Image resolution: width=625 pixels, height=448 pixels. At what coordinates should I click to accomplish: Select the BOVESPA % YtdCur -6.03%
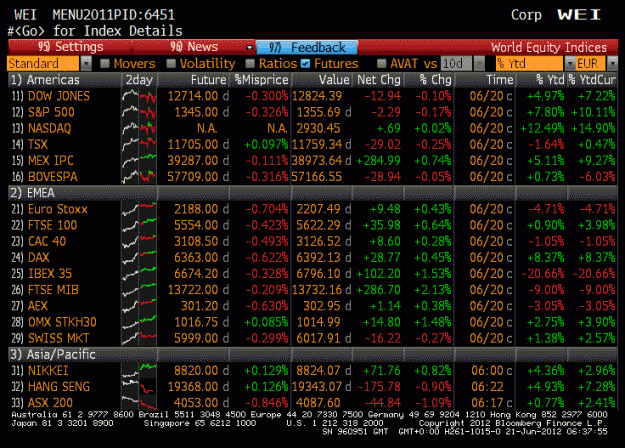[x=597, y=177]
